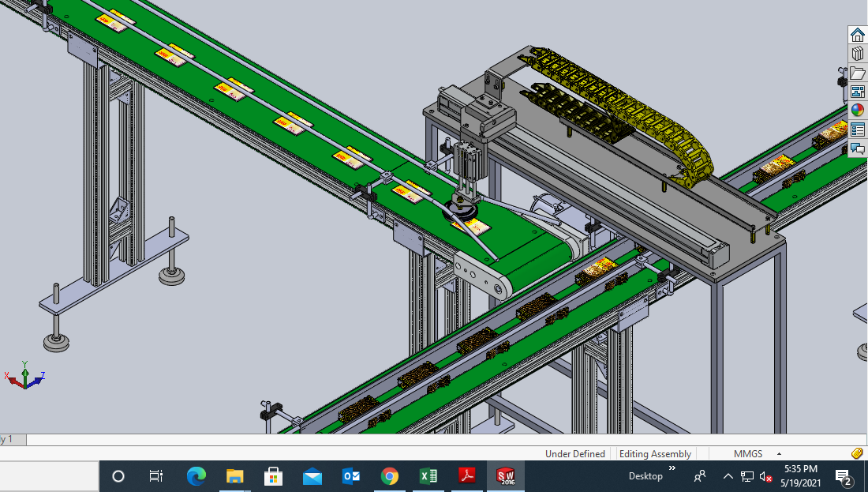Show hidden system tray icons
This screenshot has height=492, width=868.
pos(728,476)
